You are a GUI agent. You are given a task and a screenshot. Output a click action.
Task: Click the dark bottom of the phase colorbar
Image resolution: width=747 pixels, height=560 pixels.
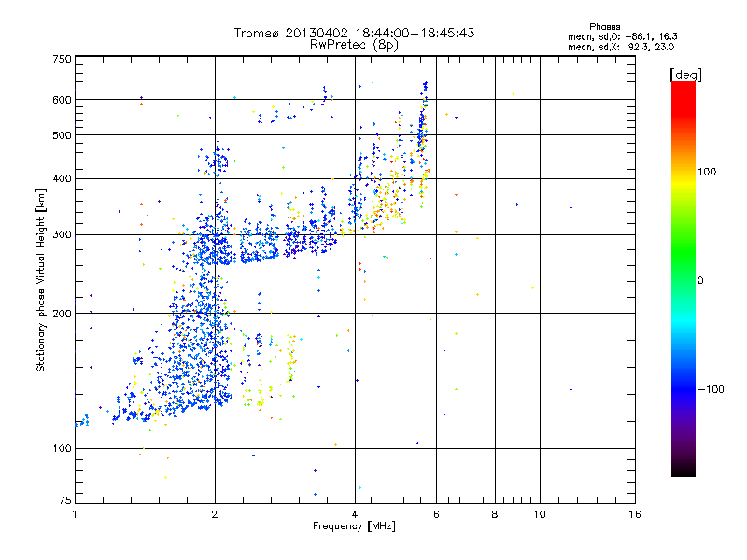[684, 467]
